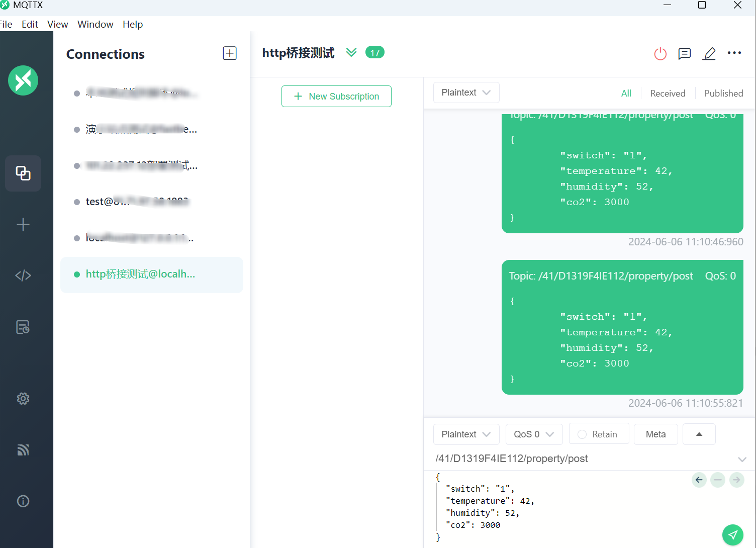Add new connection with plus box icon
This screenshot has height=548, width=756.
click(x=230, y=53)
